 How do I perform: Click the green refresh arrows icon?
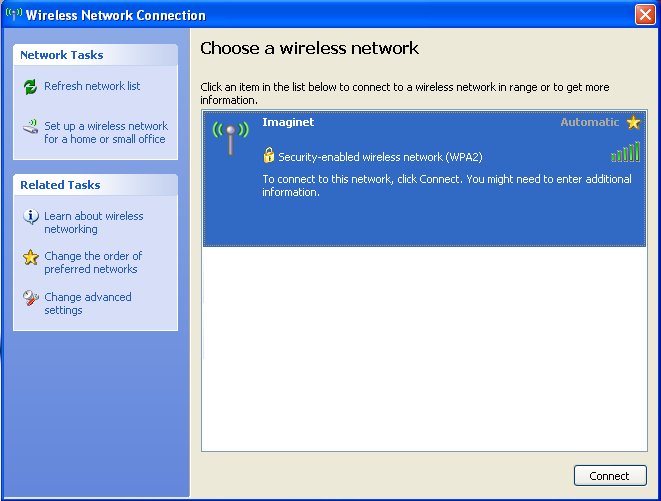pyautogui.click(x=30, y=87)
